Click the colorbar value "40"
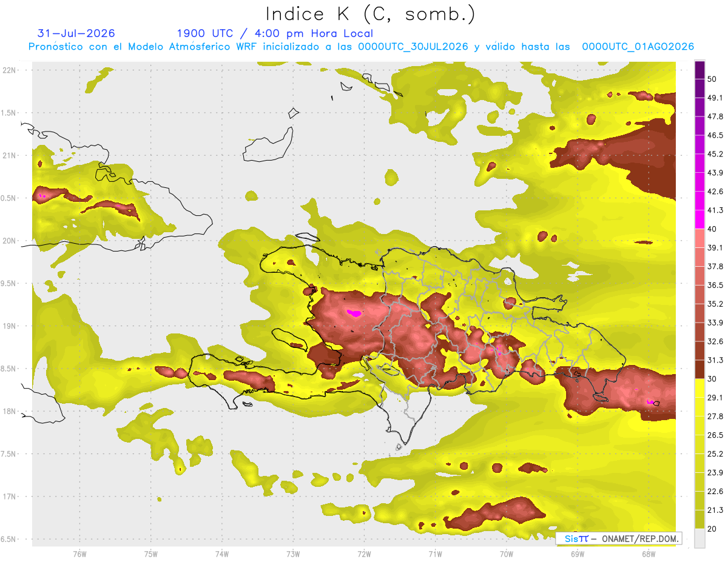This screenshot has height=562, width=728. click(712, 229)
